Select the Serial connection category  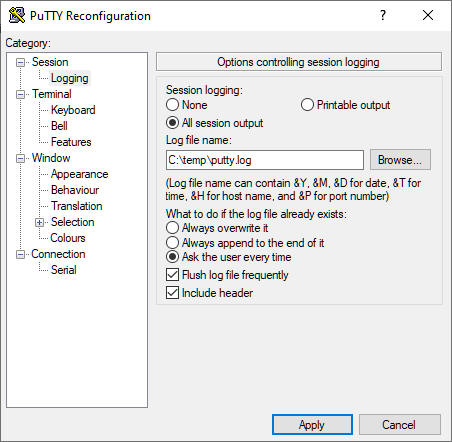tap(63, 270)
